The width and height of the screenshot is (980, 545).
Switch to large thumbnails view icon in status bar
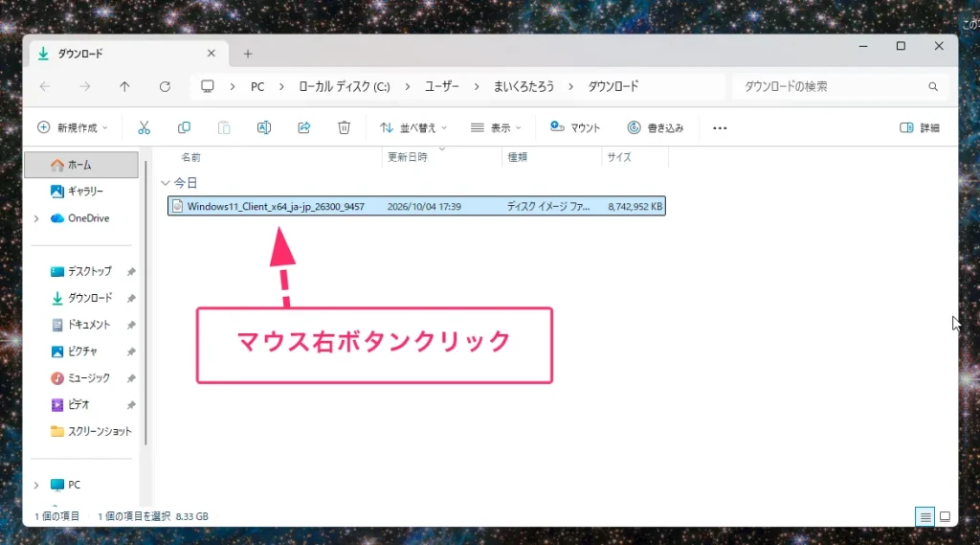point(945,516)
